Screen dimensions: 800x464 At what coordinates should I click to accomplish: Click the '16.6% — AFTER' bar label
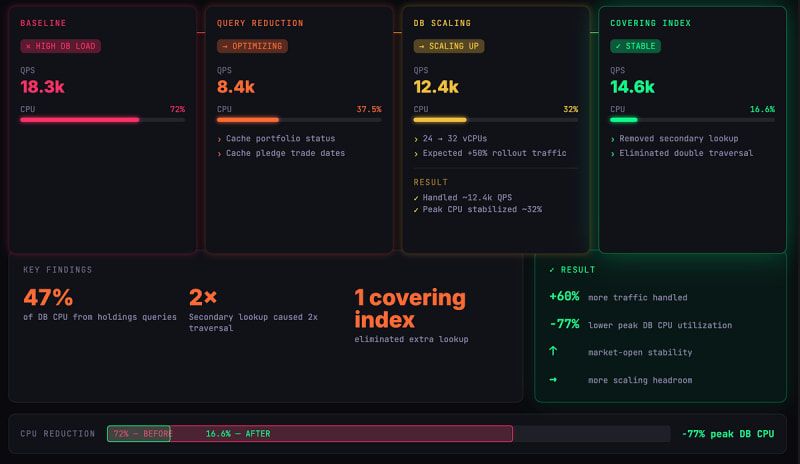click(x=238, y=434)
